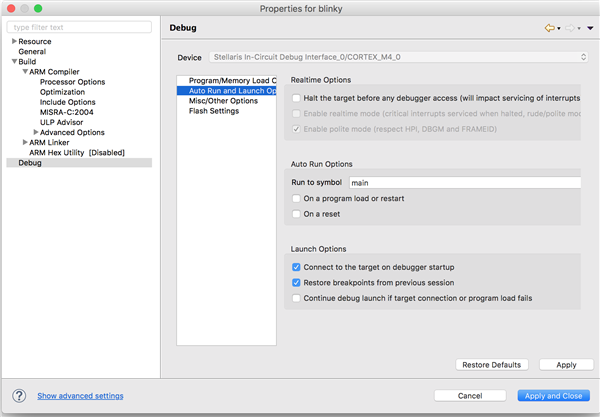The image size is (600, 417).
Task: Uncheck Restore breakpoints from previous session
Action: coord(296,283)
